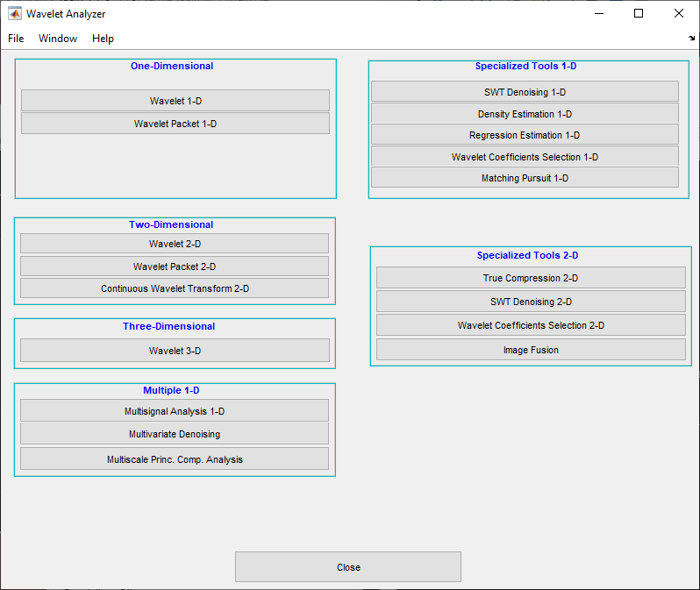Launch SWT Denoising 1-D

[x=525, y=92]
